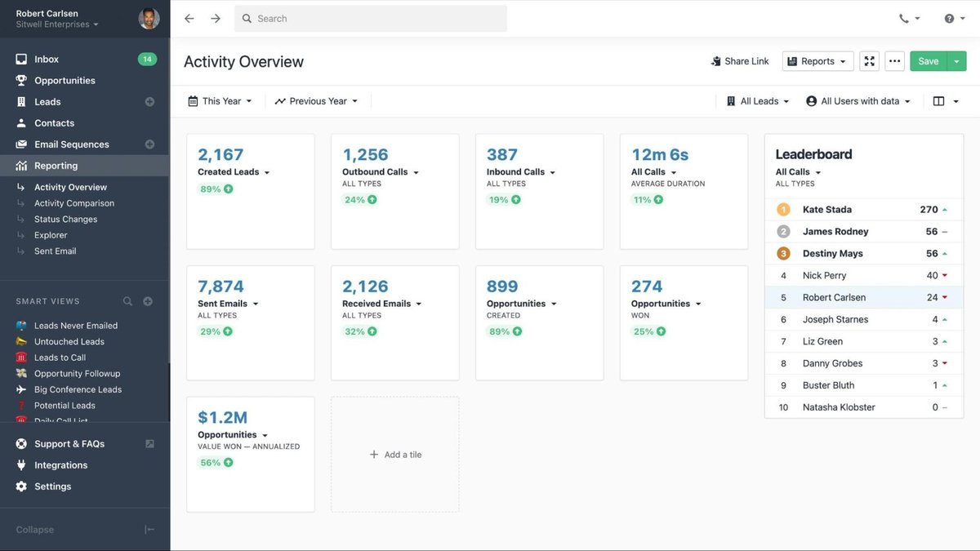Viewport: 980px width, 551px height.
Task: Click the Support & FAQs external icon
Action: (149, 444)
